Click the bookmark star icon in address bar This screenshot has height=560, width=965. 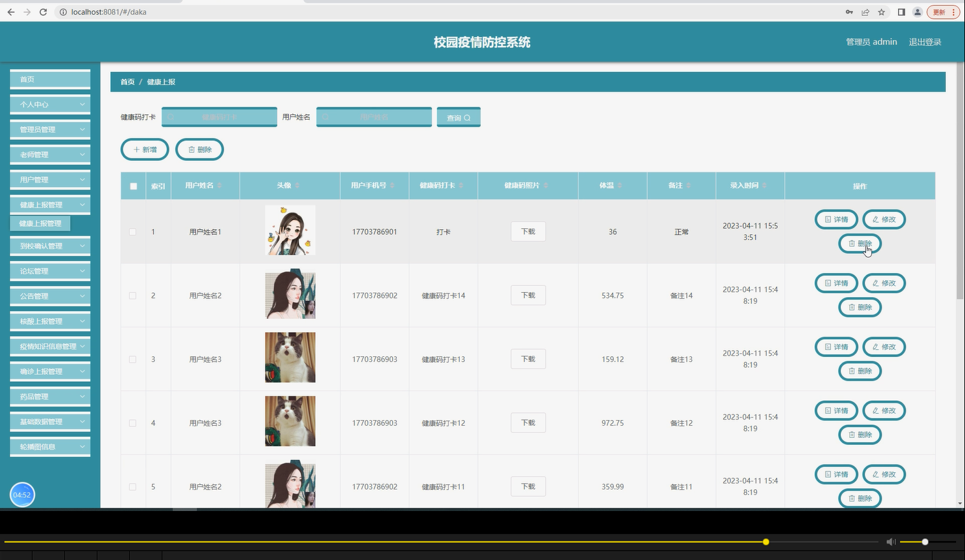(x=882, y=12)
